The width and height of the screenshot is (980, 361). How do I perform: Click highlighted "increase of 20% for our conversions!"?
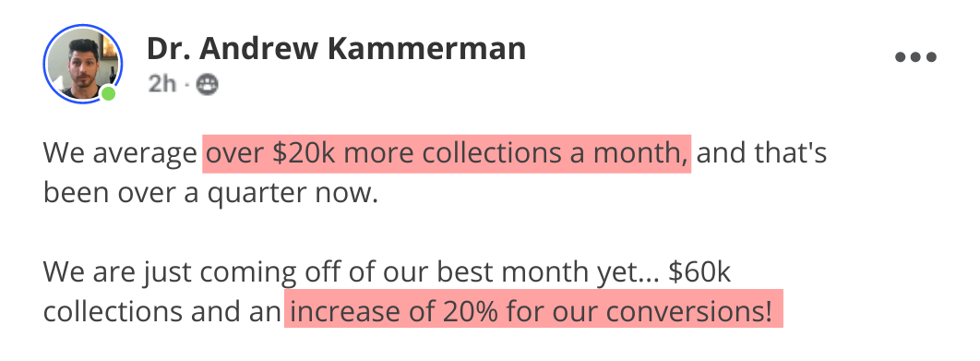coord(533,311)
